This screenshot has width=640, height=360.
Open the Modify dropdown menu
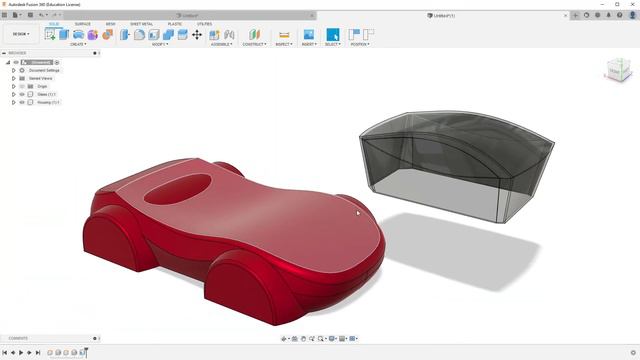(160, 44)
